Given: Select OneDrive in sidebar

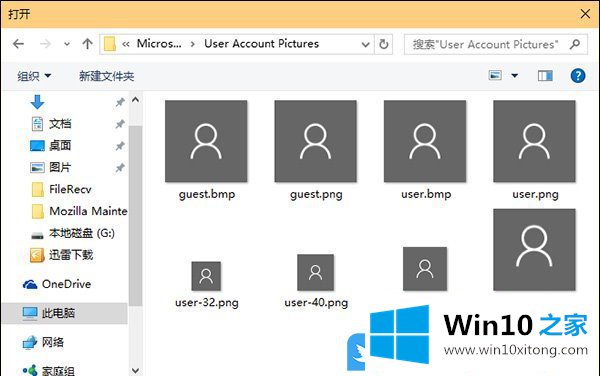Looking at the screenshot, I should 66,284.
